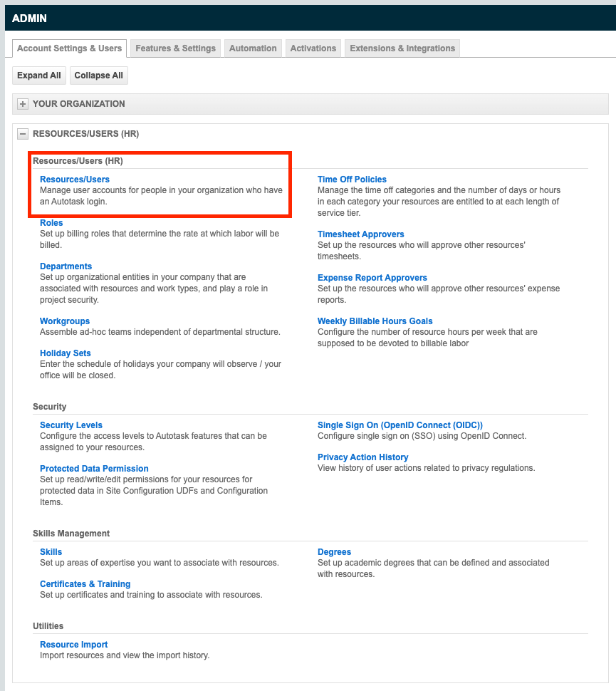Open Single Sign On (OpenID Connect) link
The image size is (616, 691).
pos(400,425)
